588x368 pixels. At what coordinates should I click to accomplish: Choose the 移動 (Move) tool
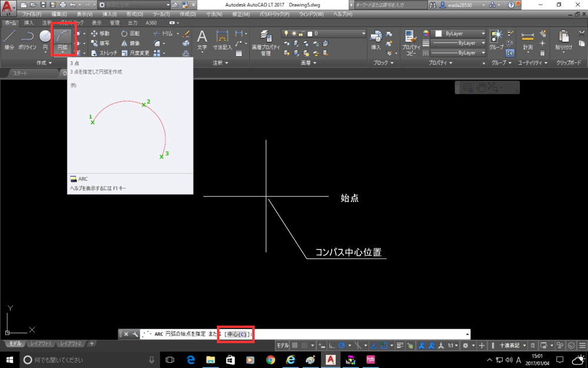tap(100, 34)
